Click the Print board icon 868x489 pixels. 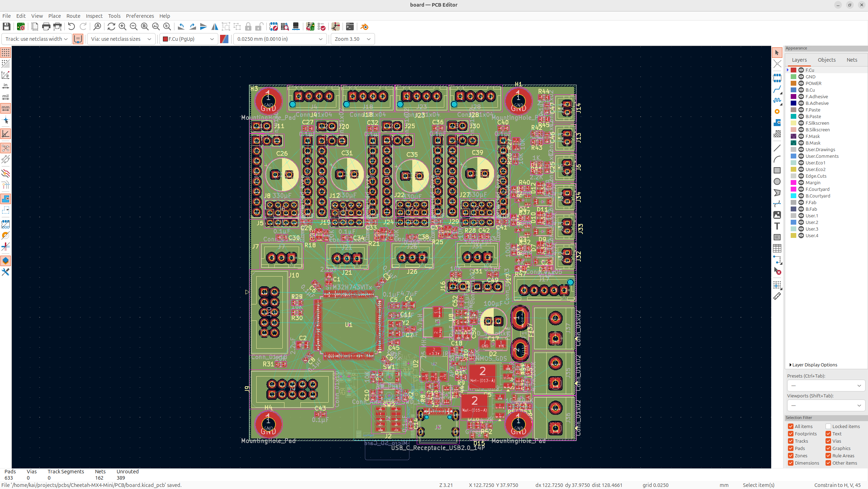click(46, 26)
